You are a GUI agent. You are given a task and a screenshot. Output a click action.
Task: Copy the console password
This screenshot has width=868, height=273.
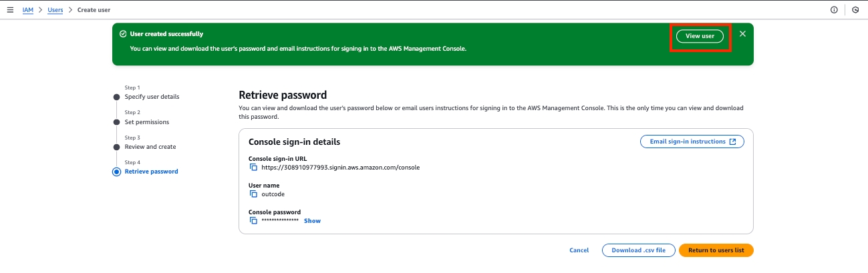click(253, 221)
